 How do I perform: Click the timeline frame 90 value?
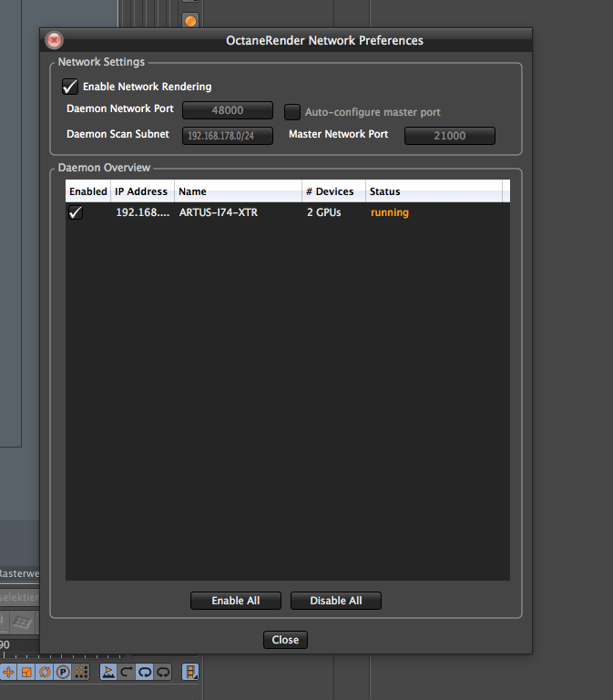click(x=5, y=644)
